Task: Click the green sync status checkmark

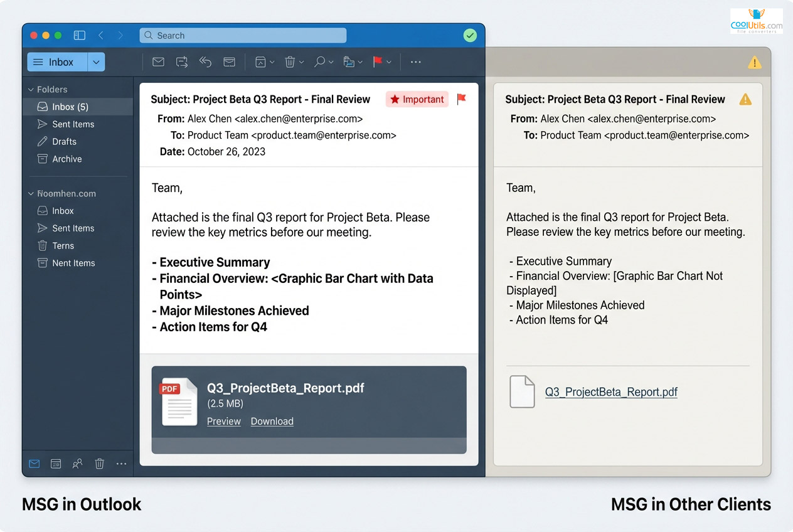Action: click(470, 36)
